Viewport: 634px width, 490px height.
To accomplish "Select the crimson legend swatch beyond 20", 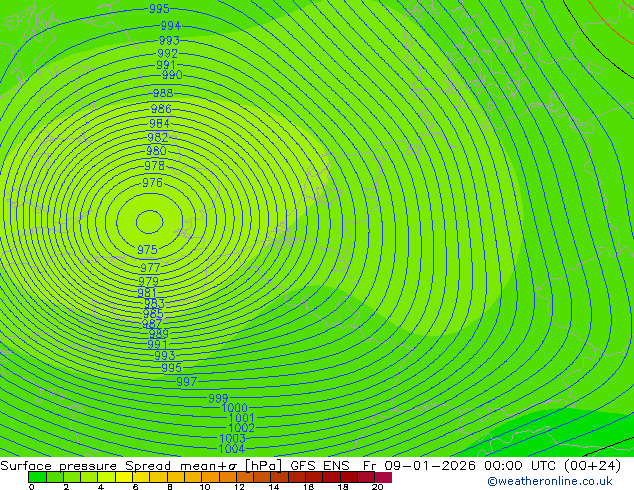I will (383, 477).
